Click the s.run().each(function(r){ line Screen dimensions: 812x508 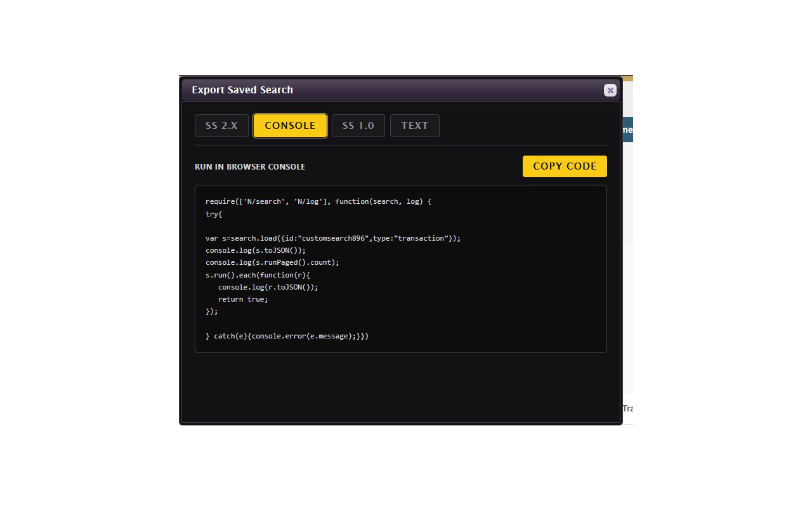tap(258, 275)
